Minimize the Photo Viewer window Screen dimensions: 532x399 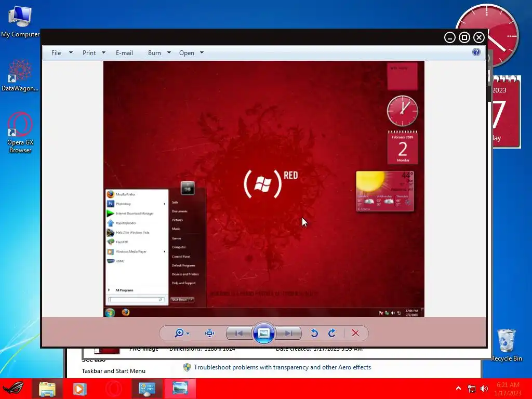[450, 37]
